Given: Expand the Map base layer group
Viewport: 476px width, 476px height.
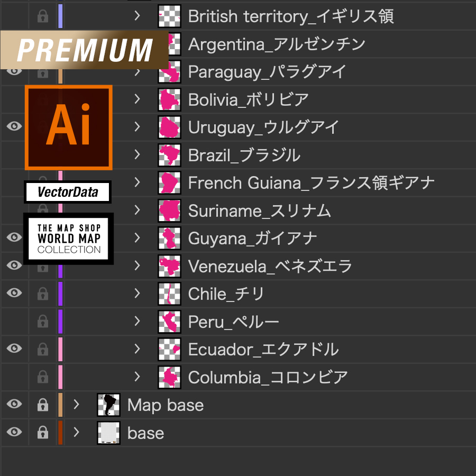Looking at the screenshot, I should (77, 405).
